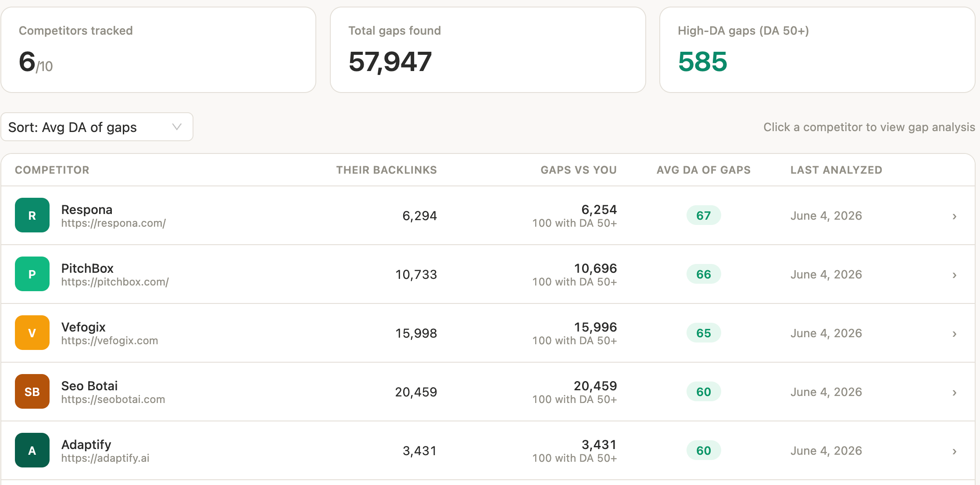Click the Adaptify avg DA badge 60
Screen dimensions: 980x485
pyautogui.click(x=704, y=450)
